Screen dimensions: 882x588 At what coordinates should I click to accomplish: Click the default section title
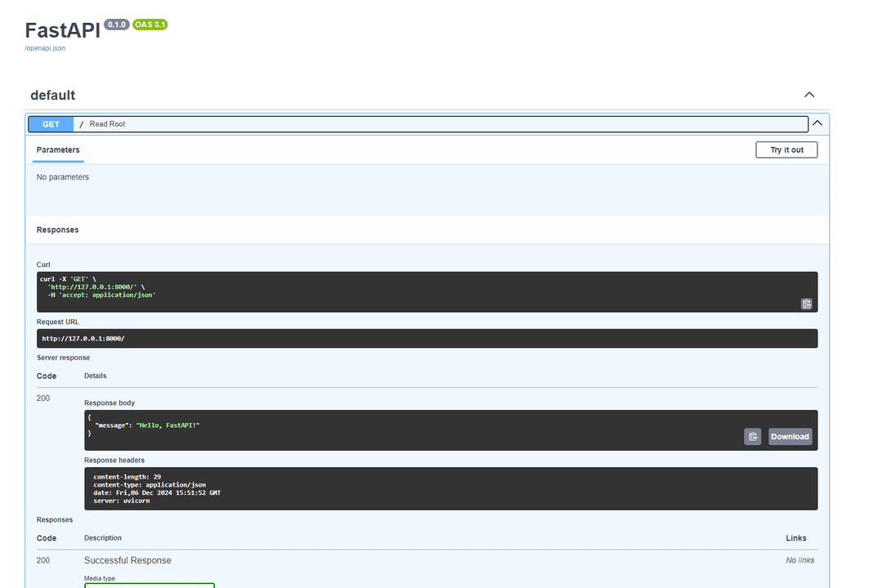click(52, 95)
